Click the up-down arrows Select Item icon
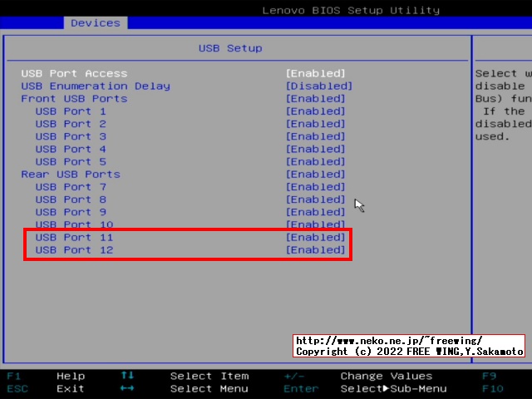The image size is (532, 399). 127,376
